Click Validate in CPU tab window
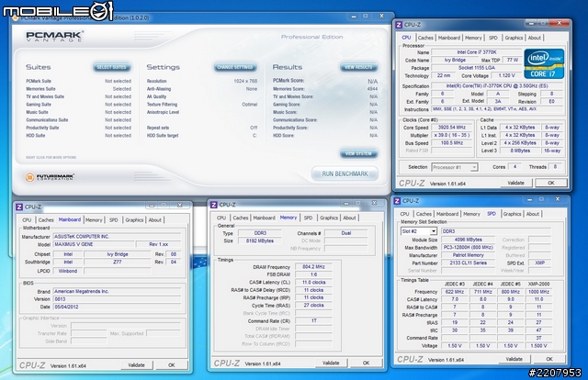588x380 pixels. click(x=516, y=183)
